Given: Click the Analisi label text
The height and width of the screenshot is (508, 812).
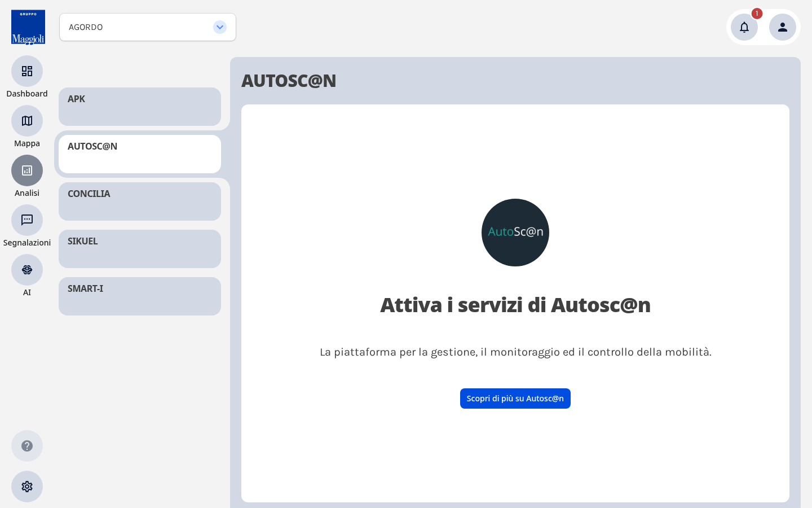Looking at the screenshot, I should coord(27,193).
